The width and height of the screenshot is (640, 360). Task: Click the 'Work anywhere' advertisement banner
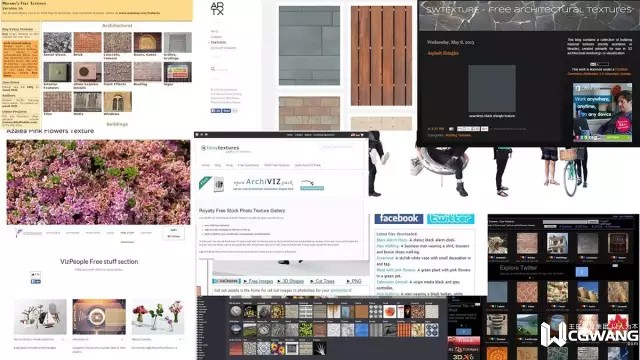click(x=602, y=113)
